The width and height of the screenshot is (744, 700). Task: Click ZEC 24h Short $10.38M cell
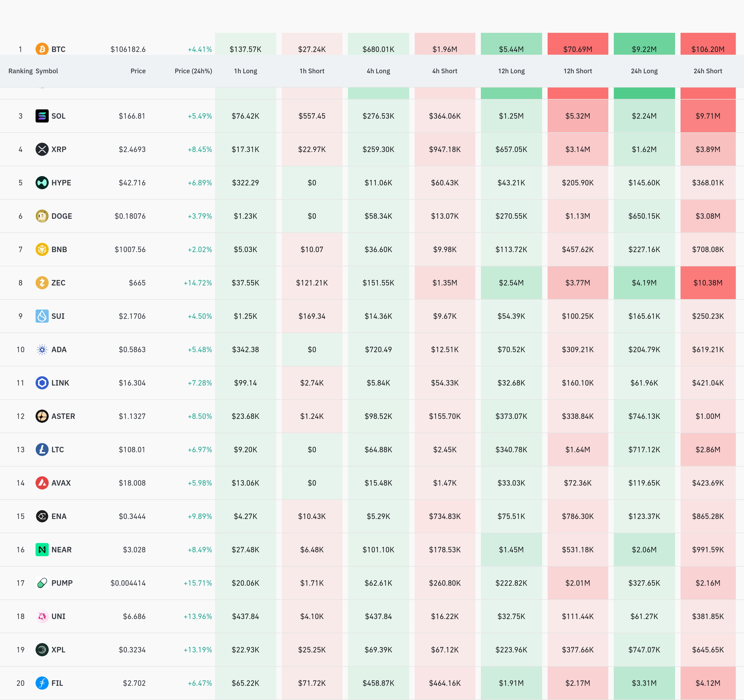click(708, 283)
